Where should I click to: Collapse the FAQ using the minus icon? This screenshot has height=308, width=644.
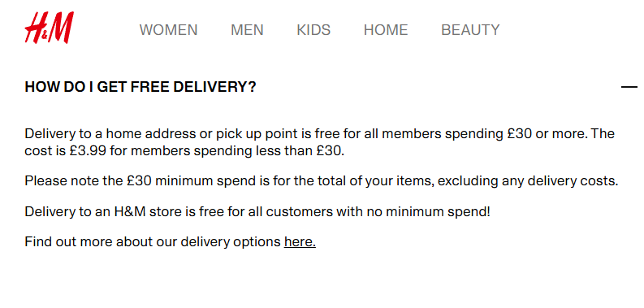[629, 87]
